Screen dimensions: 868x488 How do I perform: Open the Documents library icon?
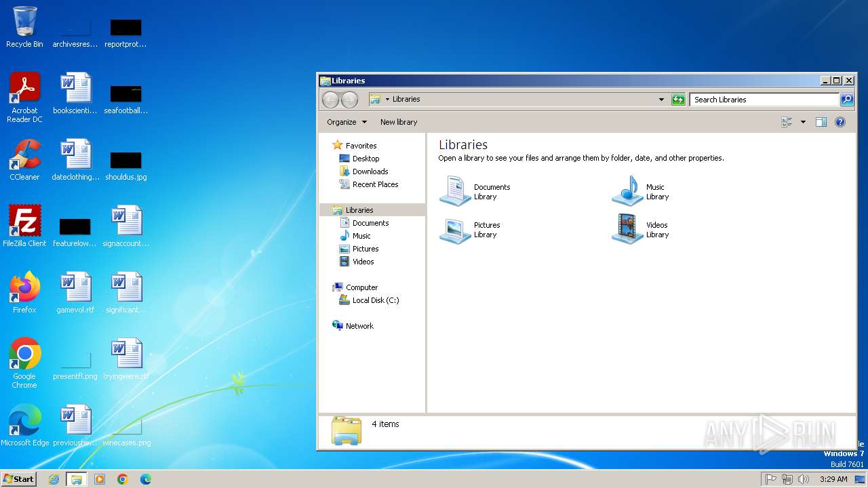[455, 191]
